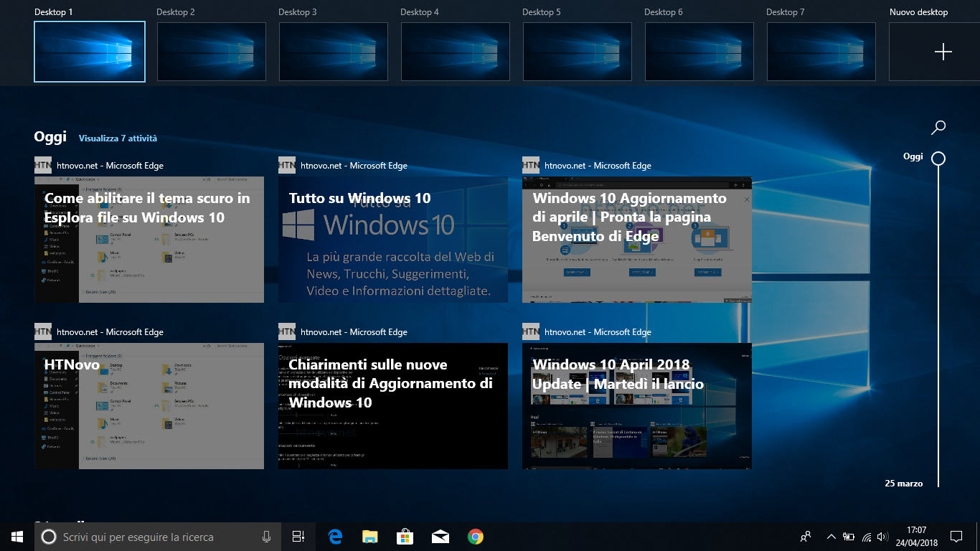Open the timeline search magnifier icon
The height and width of the screenshot is (551, 980).
point(938,128)
